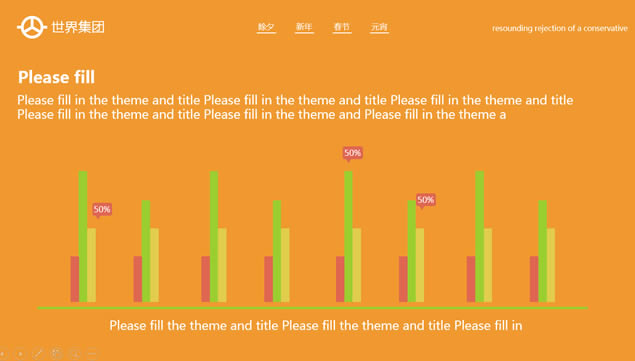Click the 50% label beside the first bar group
Screen dimensions: 635x361
tap(102, 209)
